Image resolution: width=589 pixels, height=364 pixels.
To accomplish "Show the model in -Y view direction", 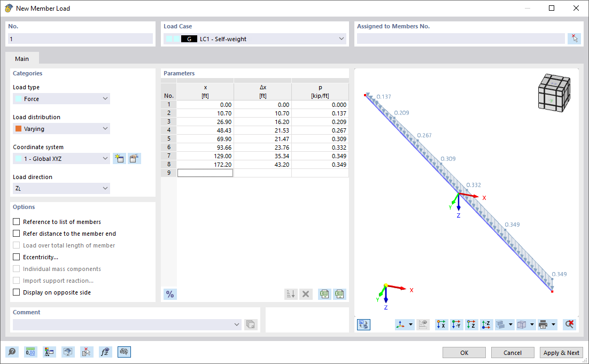I will (x=456, y=324).
